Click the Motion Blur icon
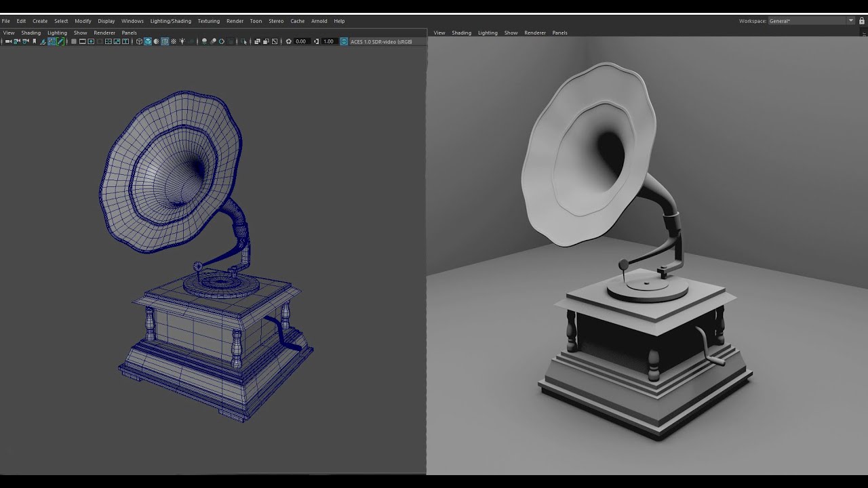This screenshot has width=868, height=488. tap(214, 41)
